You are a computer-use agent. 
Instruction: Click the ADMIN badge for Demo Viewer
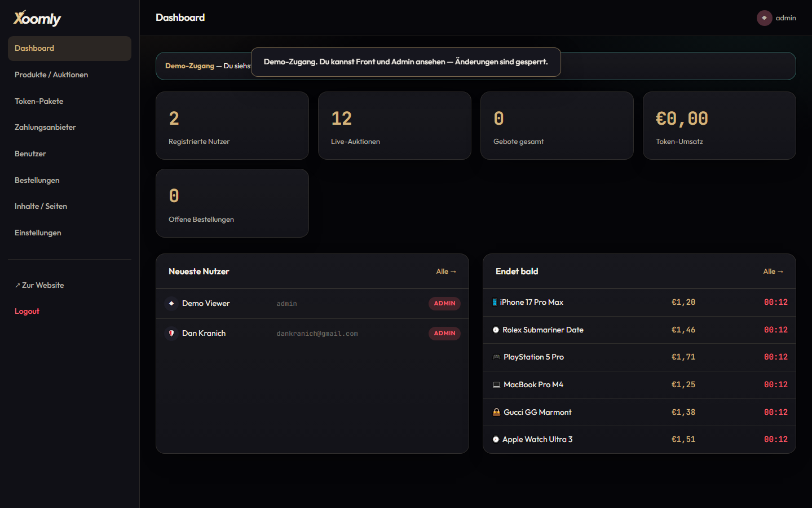444,304
